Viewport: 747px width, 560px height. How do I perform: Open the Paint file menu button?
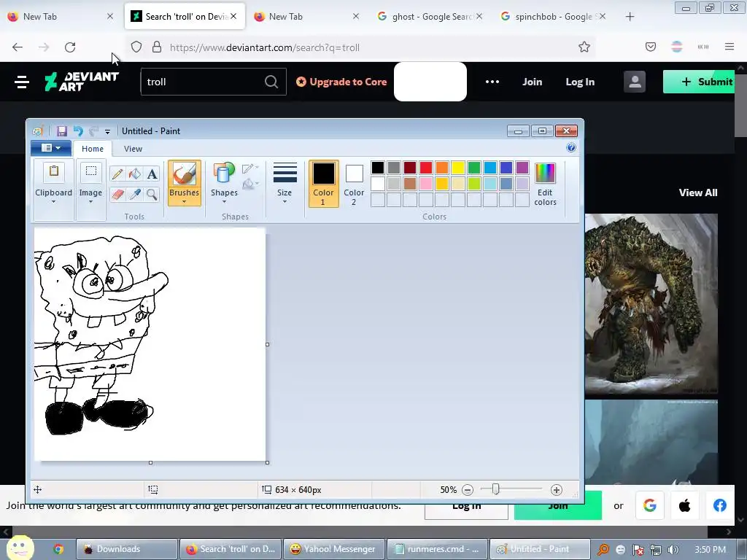(x=51, y=148)
